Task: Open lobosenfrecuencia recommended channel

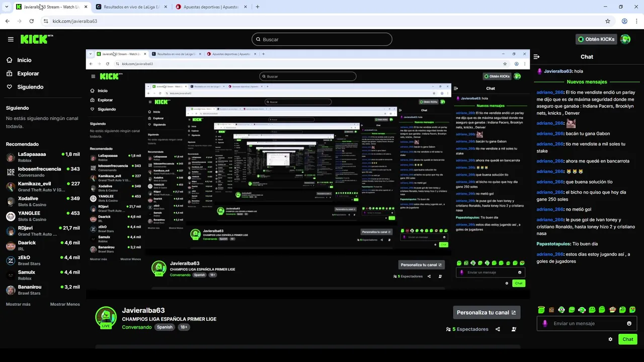Action: [43, 172]
